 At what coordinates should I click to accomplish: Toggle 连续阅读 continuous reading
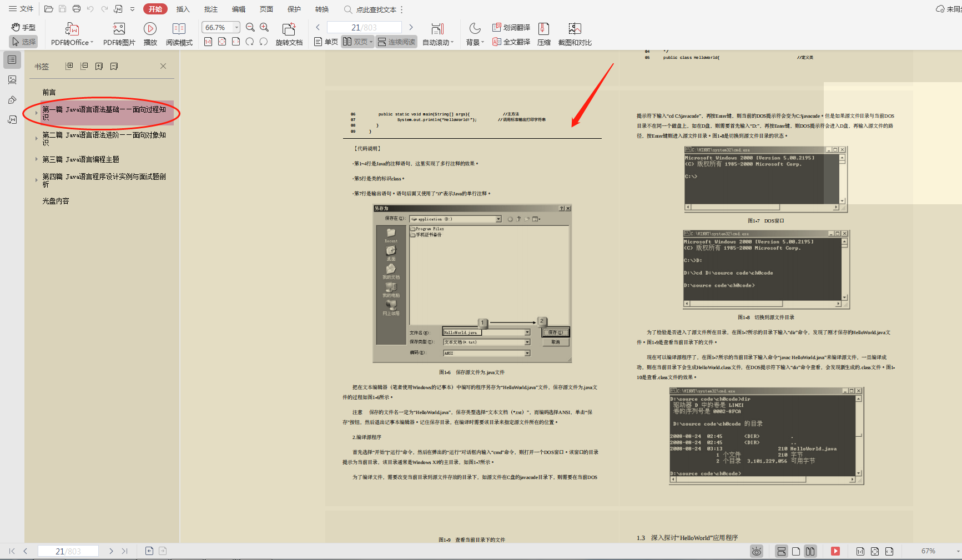(396, 42)
